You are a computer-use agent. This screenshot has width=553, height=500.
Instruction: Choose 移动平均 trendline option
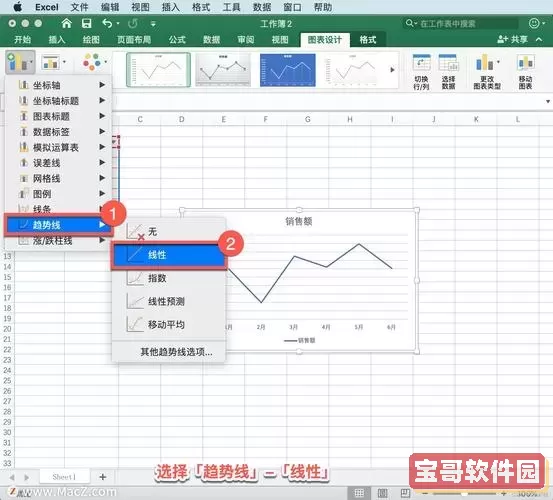click(169, 325)
